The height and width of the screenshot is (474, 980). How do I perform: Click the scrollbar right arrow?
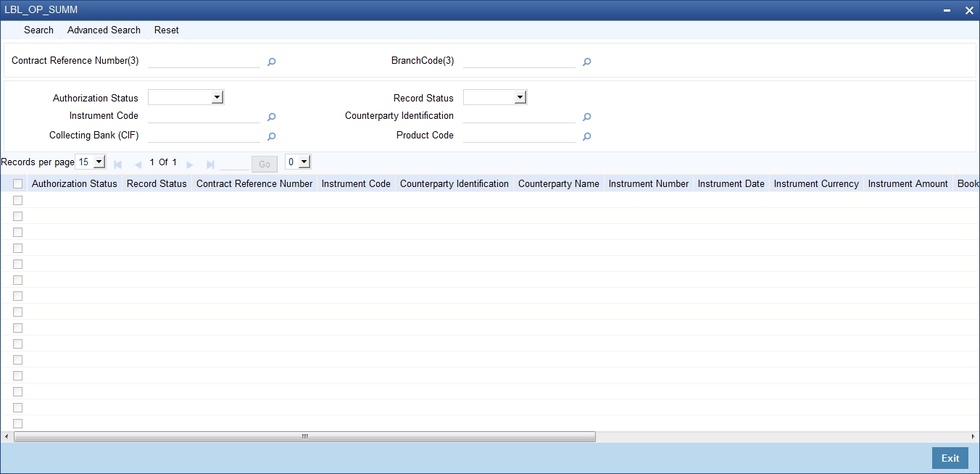(x=973, y=436)
